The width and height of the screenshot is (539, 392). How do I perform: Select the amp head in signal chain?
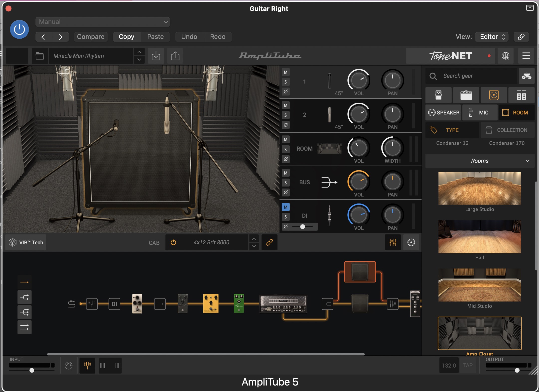[283, 304]
